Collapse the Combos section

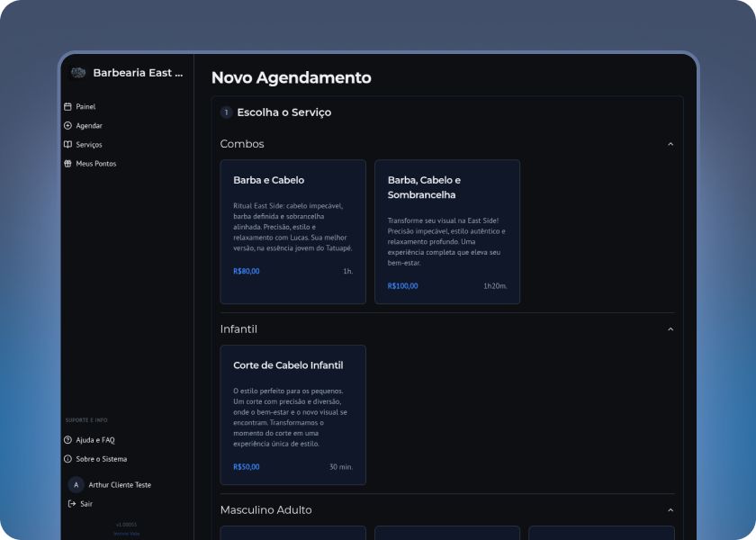coord(670,144)
